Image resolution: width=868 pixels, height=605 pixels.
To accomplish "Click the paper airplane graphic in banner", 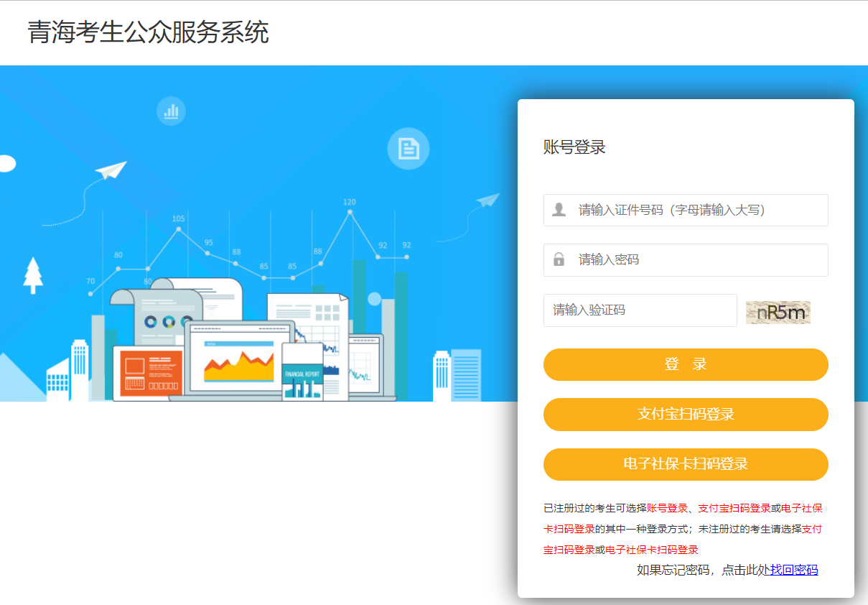I will 111,169.
